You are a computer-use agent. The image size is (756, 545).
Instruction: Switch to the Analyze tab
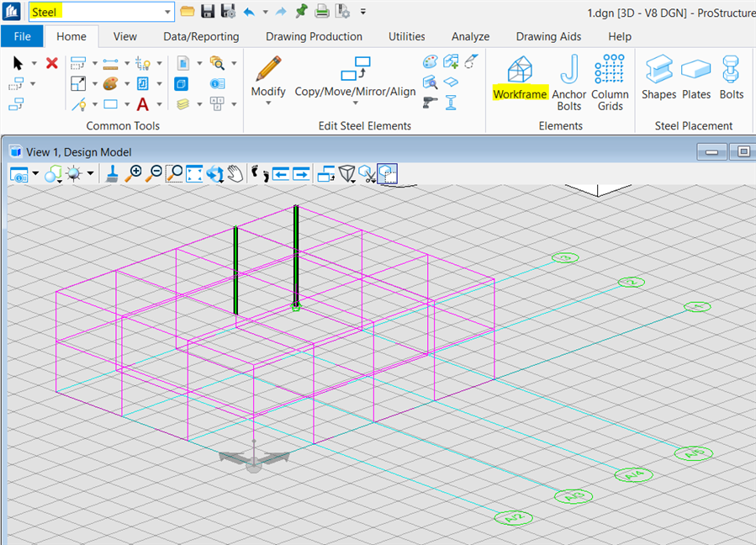click(x=471, y=37)
